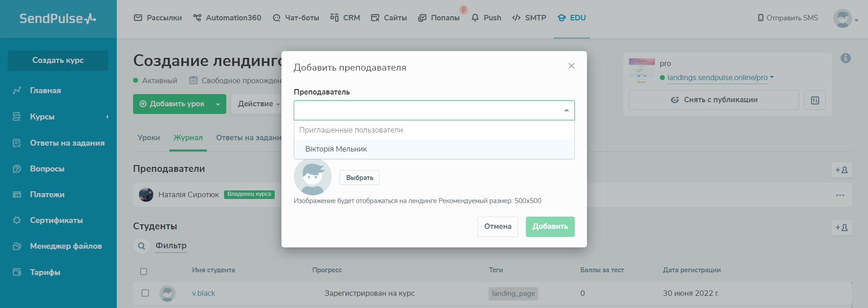Open SMTP section
The width and height of the screenshot is (868, 308).
tap(529, 18)
